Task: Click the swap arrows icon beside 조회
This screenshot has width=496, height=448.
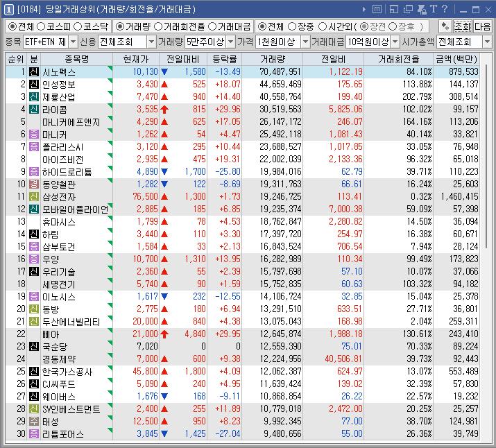Action: tap(445, 26)
